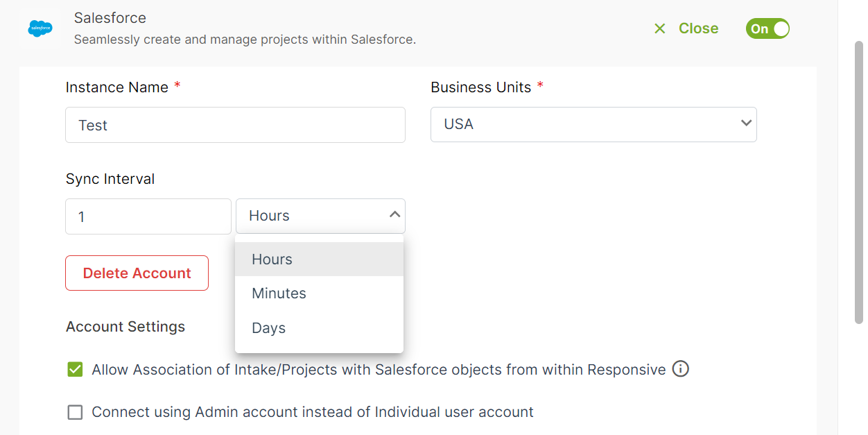Click the Salesforce cloud logo icon
This screenshot has width=868, height=435.
40,28
